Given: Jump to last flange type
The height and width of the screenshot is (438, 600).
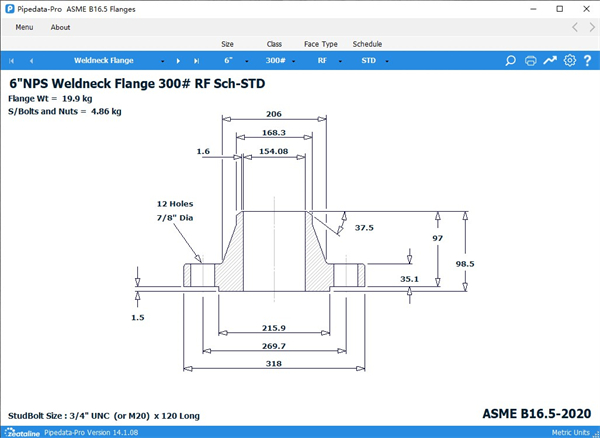Looking at the screenshot, I should (x=196, y=61).
